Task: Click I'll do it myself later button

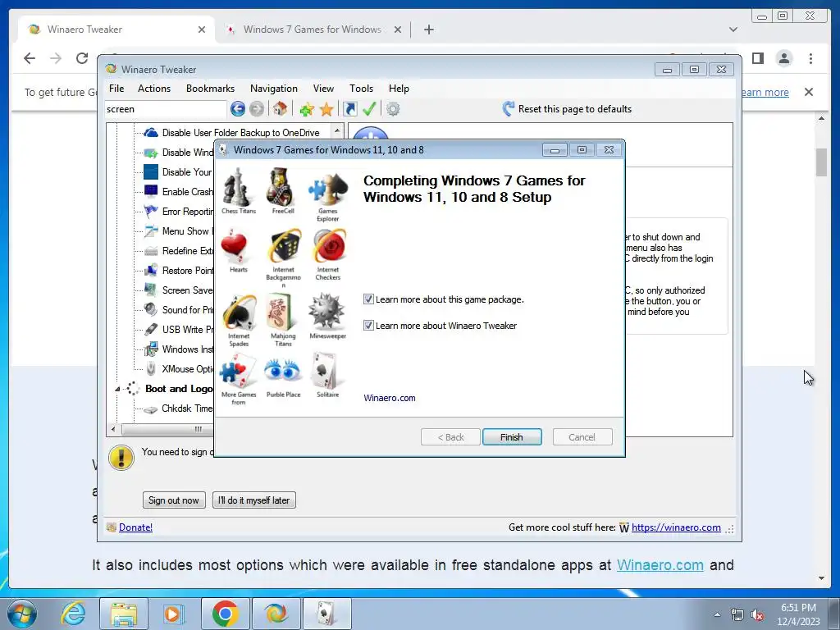Action: coord(254,500)
